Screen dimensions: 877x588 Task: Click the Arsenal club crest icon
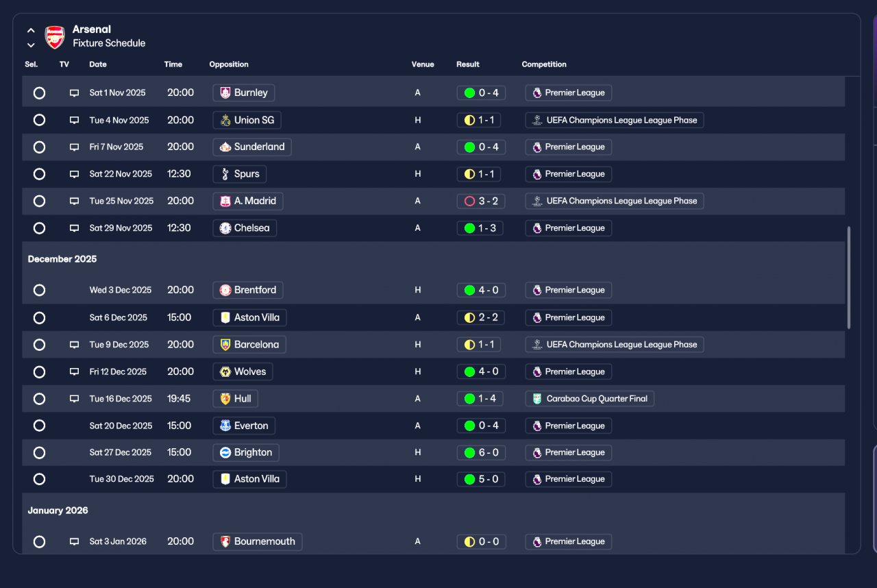click(x=55, y=37)
